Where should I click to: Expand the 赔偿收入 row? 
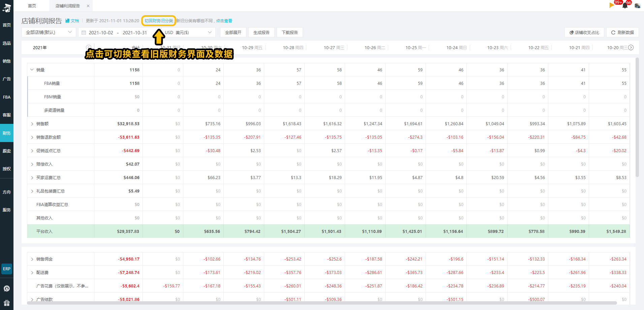tap(32, 164)
